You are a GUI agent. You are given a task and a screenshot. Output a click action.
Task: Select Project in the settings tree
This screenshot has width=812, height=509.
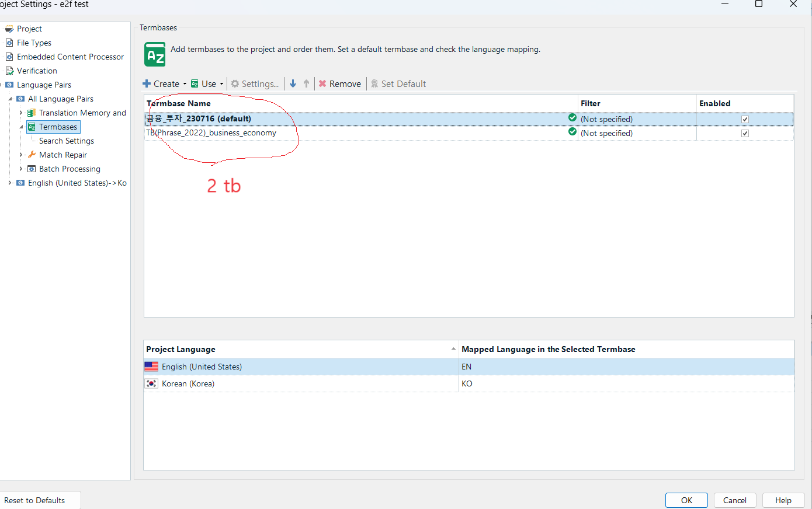(x=29, y=29)
